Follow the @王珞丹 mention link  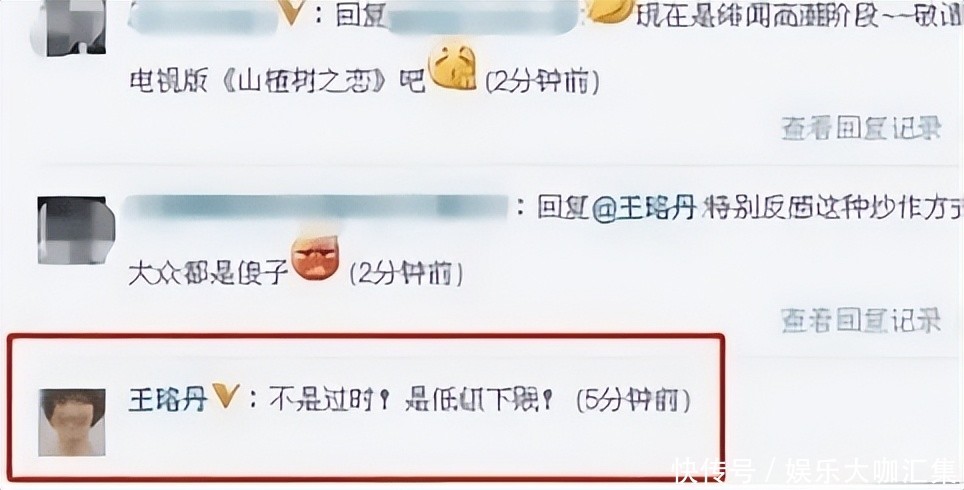[644, 208]
